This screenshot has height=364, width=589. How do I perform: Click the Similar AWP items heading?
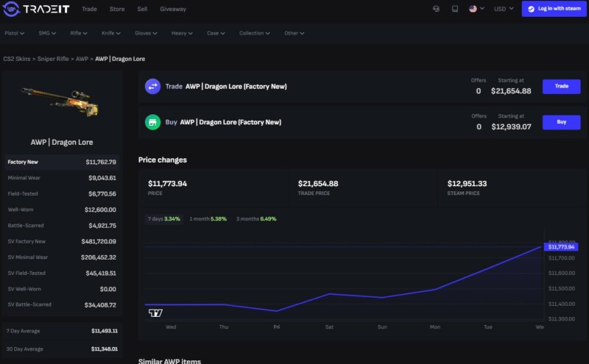coord(169,361)
